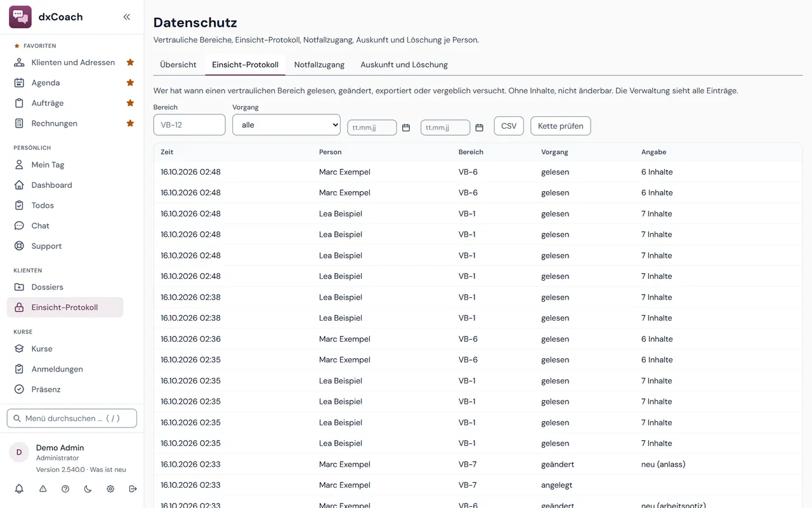Screen dimensions: 812x508
Task: Click the Demo Admin avatar
Action: [19, 452]
